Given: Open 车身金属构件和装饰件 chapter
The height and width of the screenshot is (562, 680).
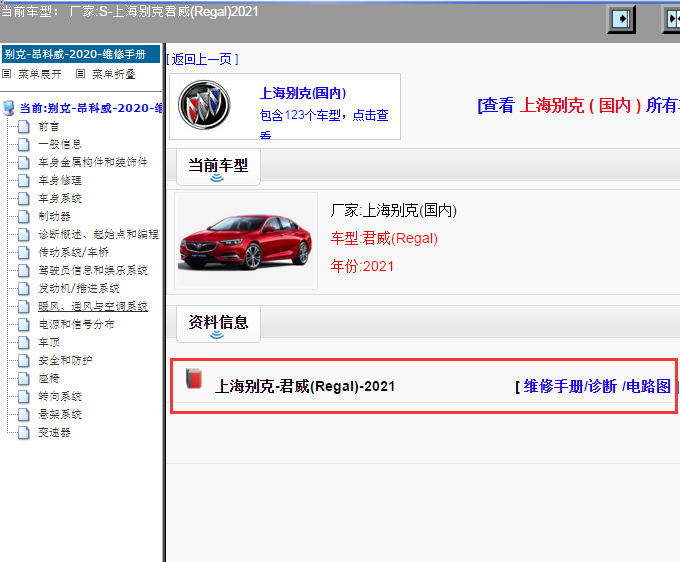Looking at the screenshot, I should [x=93, y=163].
